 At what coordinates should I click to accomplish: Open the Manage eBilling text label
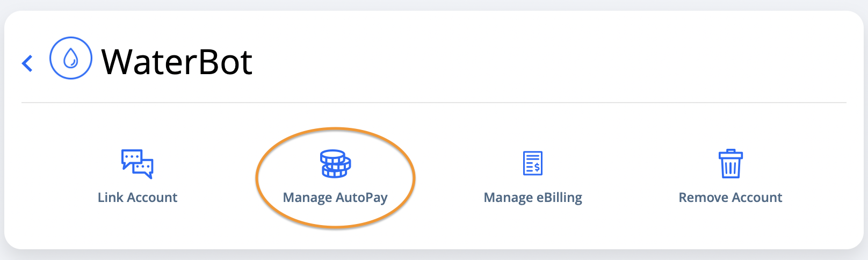click(x=533, y=198)
